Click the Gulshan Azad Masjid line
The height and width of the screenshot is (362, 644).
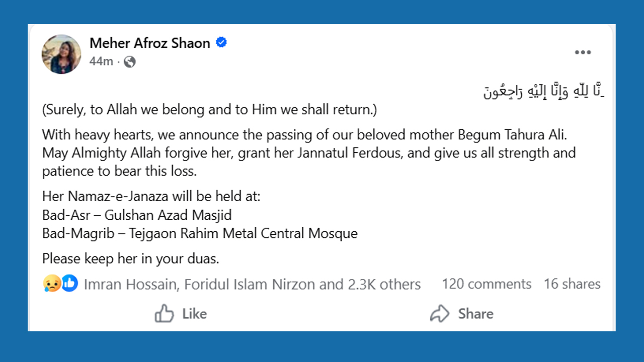[137, 215]
